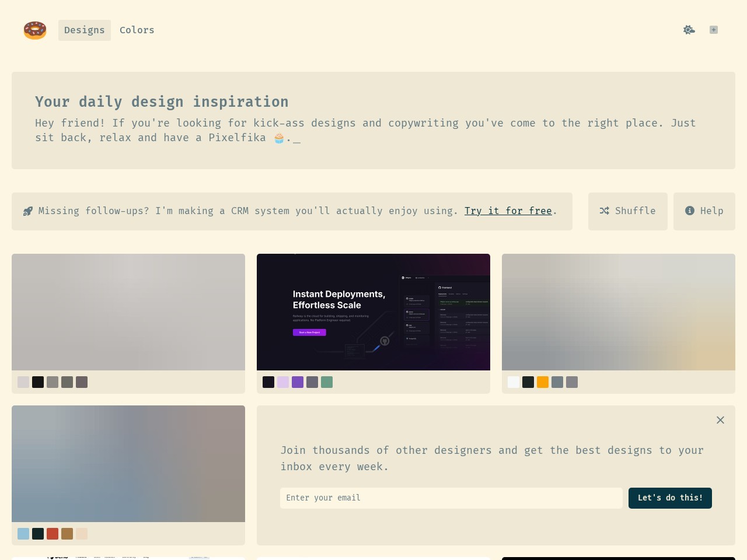747x560 pixels.
Task: Focus the Enter your email field
Action: click(x=451, y=498)
